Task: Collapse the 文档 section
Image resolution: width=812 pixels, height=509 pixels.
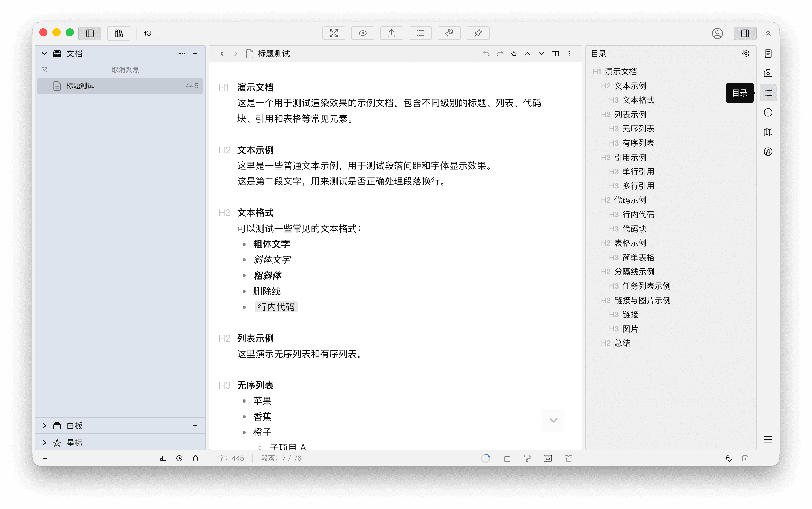Action: [44, 54]
